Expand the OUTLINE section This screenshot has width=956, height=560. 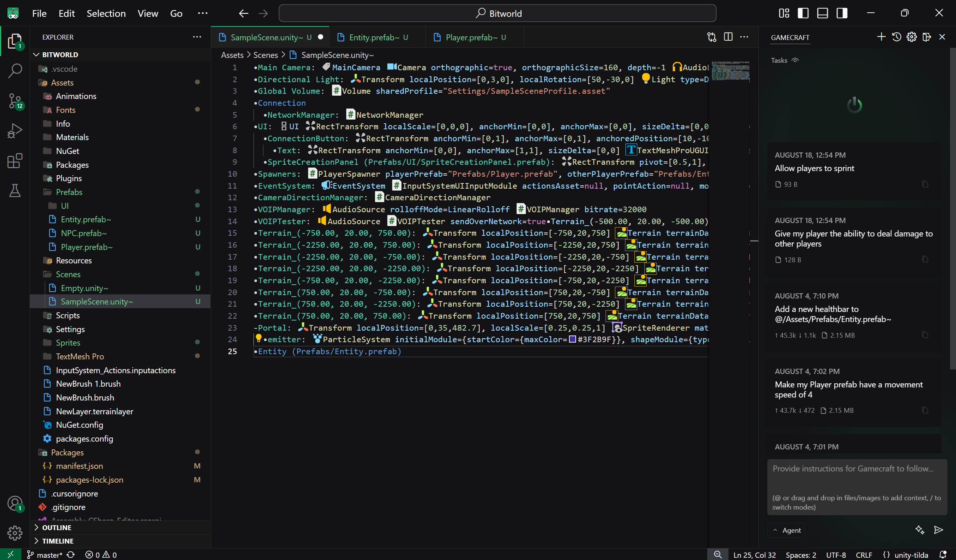pyautogui.click(x=56, y=527)
